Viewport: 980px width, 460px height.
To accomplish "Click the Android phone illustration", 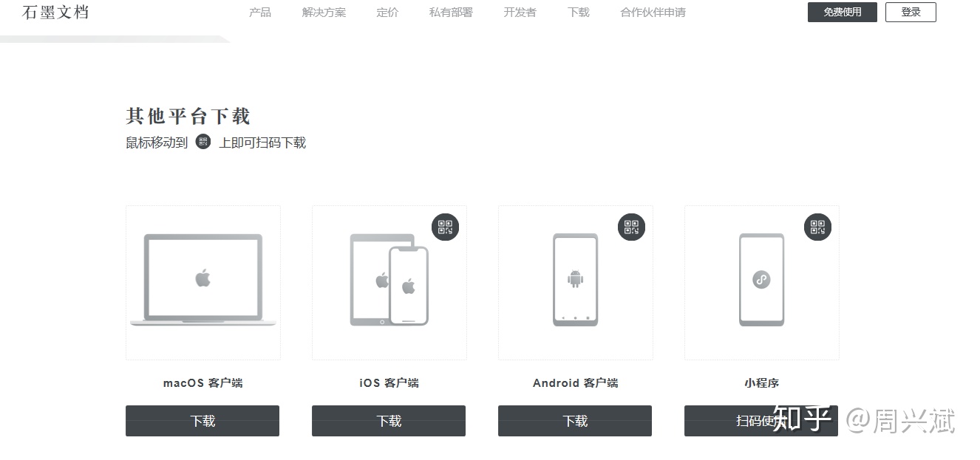I will click(x=575, y=280).
